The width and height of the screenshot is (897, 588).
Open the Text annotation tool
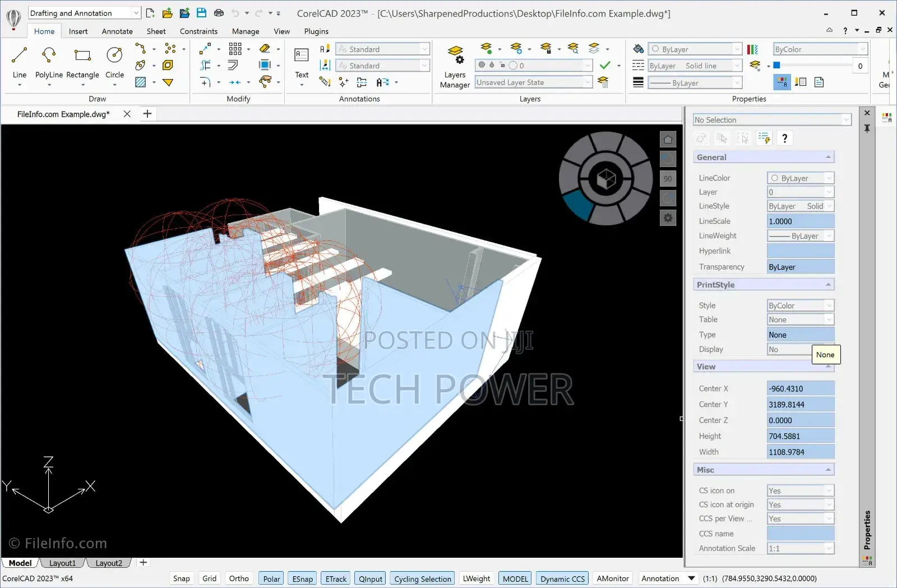point(302,62)
